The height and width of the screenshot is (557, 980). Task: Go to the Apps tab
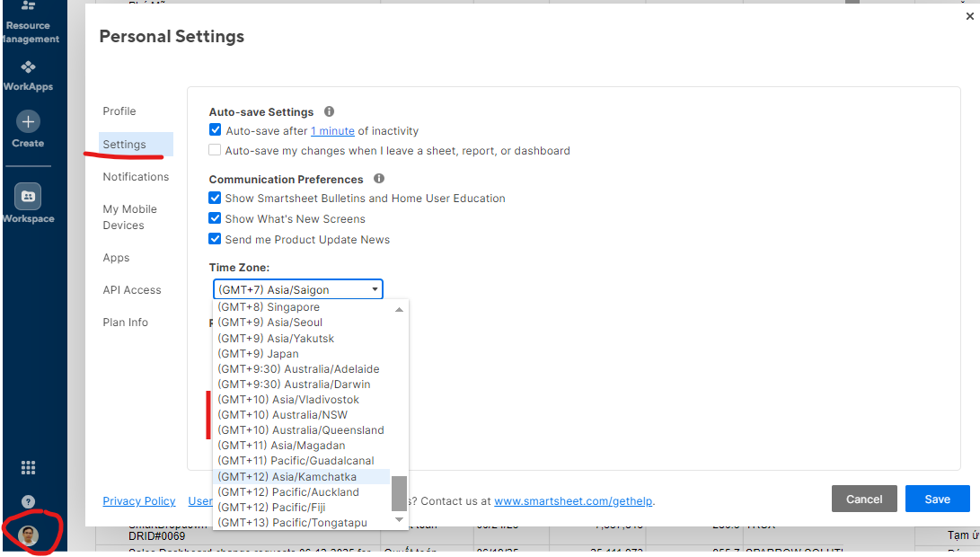click(116, 258)
